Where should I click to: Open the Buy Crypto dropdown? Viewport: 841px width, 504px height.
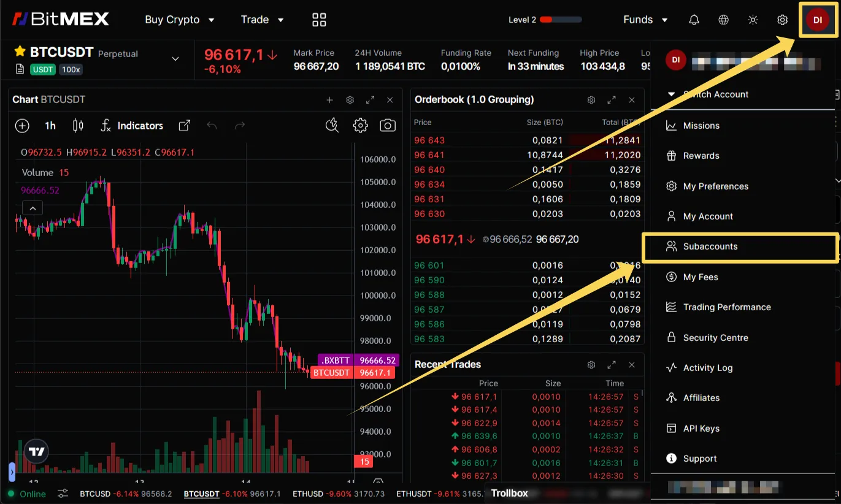coord(179,19)
